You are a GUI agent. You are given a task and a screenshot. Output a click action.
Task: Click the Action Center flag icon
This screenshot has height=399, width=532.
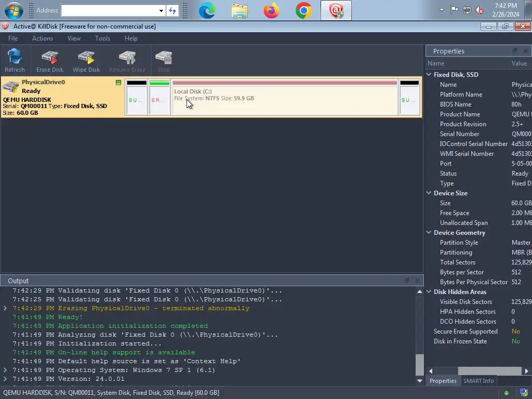(x=454, y=10)
